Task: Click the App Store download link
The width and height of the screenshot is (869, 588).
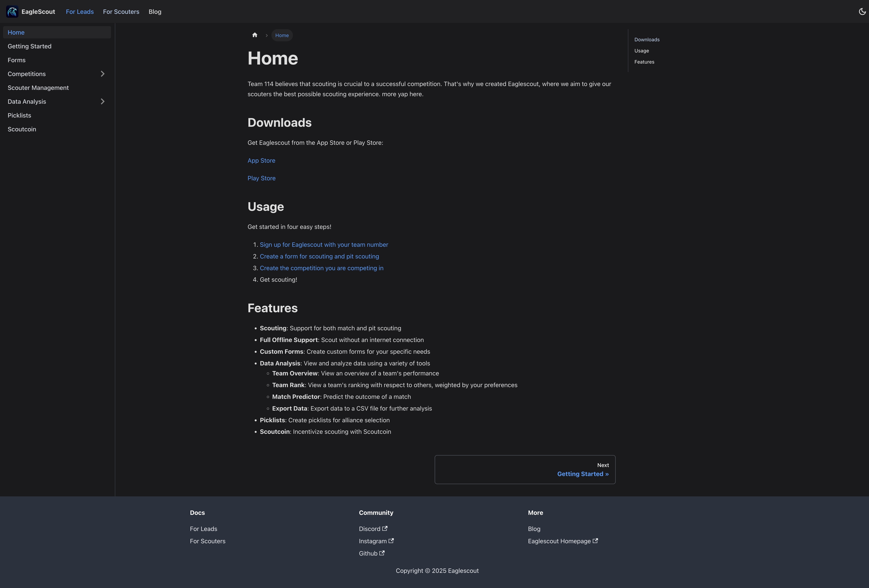Action: pyautogui.click(x=261, y=160)
